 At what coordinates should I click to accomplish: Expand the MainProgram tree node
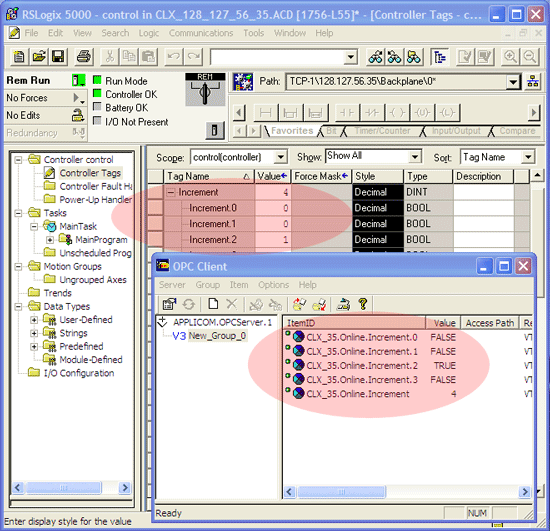[x=50, y=240]
